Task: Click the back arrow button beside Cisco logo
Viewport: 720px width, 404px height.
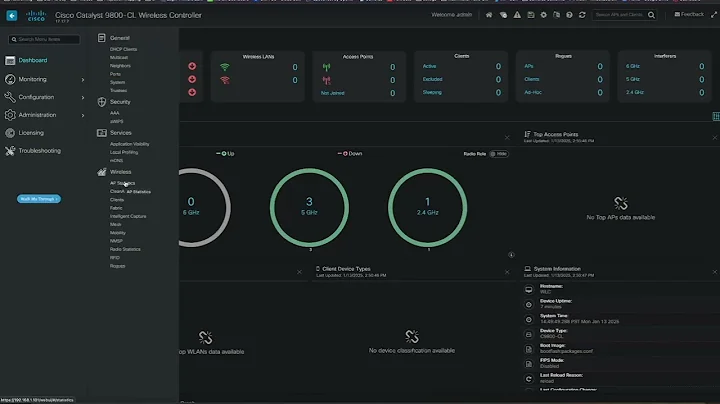Action: coord(12,16)
